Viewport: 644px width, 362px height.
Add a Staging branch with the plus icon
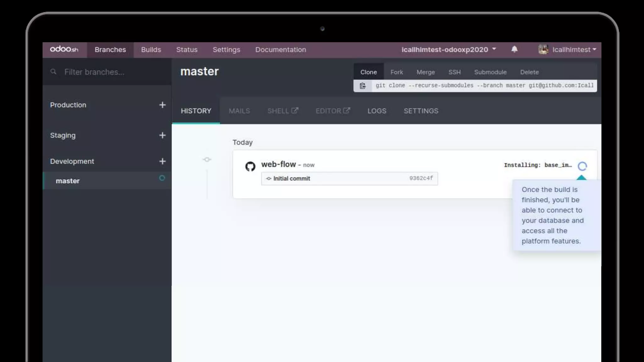162,135
